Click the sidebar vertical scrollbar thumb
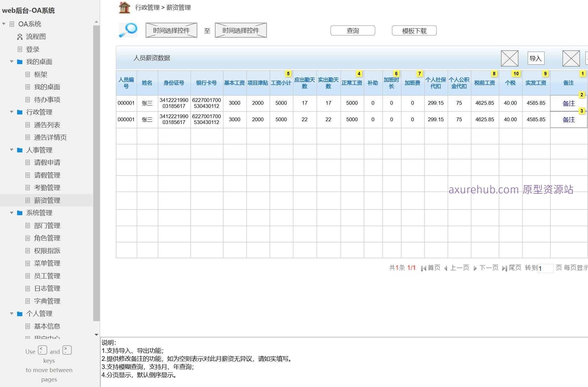Screen dimensions: 588x387 (96, 173)
